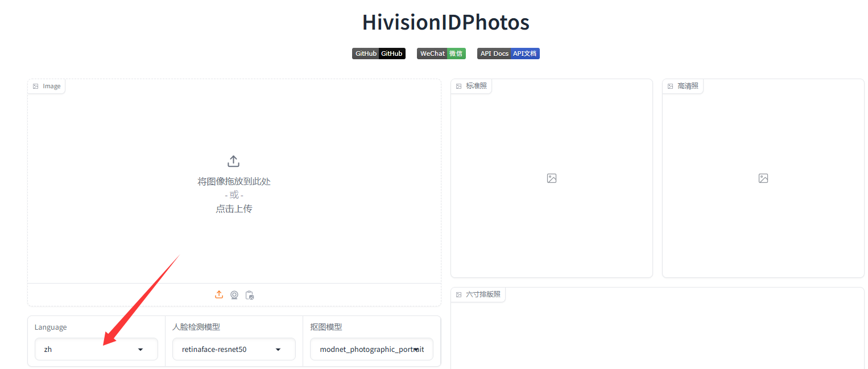868x369 pixels.
Task: Click the 人脸检测模型 field label
Action: (x=196, y=327)
